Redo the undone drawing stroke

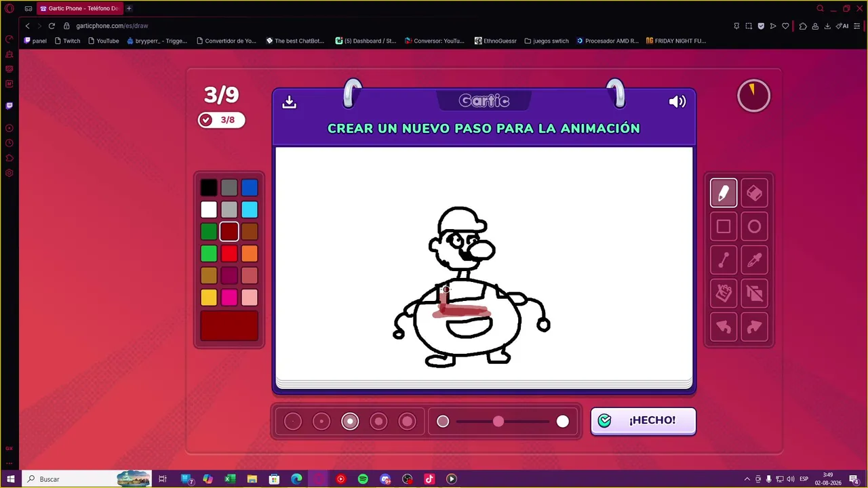pyautogui.click(x=754, y=327)
